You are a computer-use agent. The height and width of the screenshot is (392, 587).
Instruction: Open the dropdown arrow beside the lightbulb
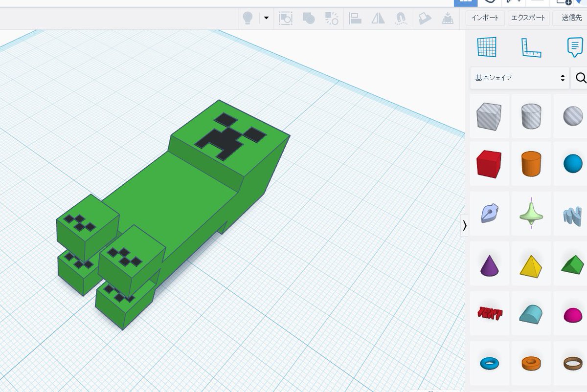click(x=266, y=18)
